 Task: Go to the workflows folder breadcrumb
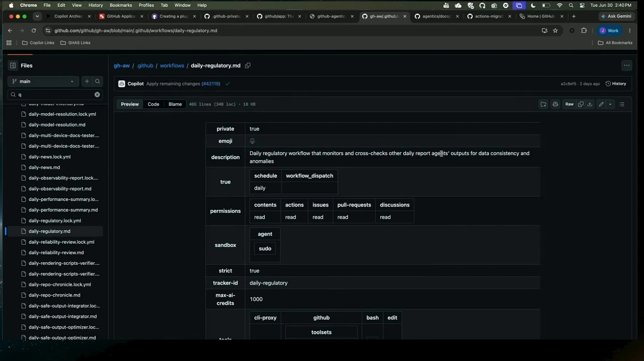tap(172, 65)
